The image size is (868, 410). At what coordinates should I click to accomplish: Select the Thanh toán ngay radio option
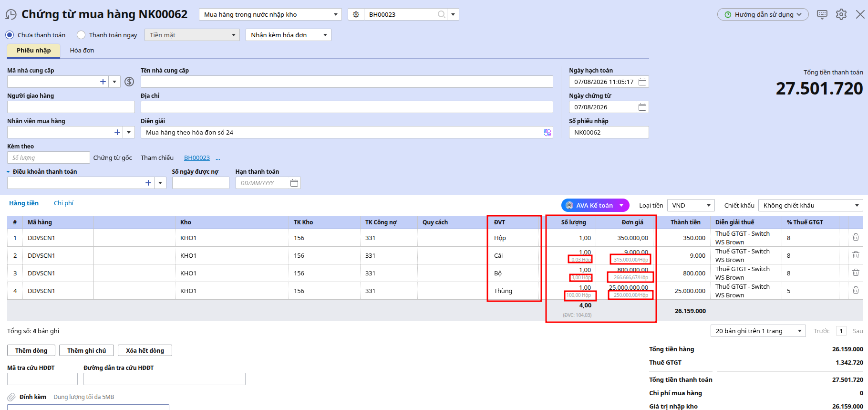[x=81, y=35]
